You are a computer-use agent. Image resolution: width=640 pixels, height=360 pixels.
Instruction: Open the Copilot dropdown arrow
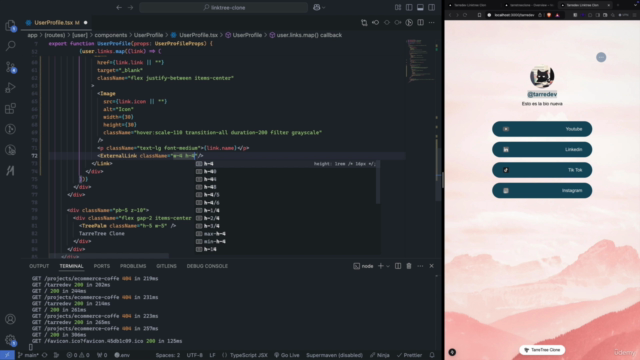(x=324, y=7)
